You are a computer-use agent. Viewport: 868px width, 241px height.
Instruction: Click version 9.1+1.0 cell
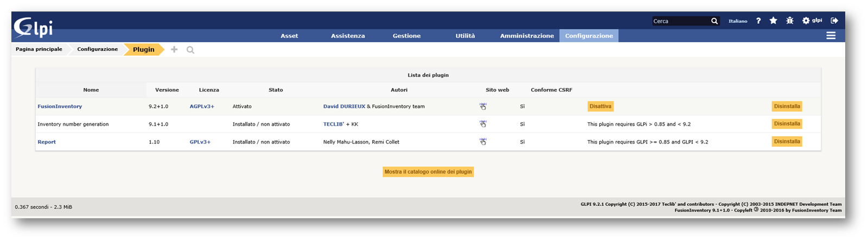(158, 124)
